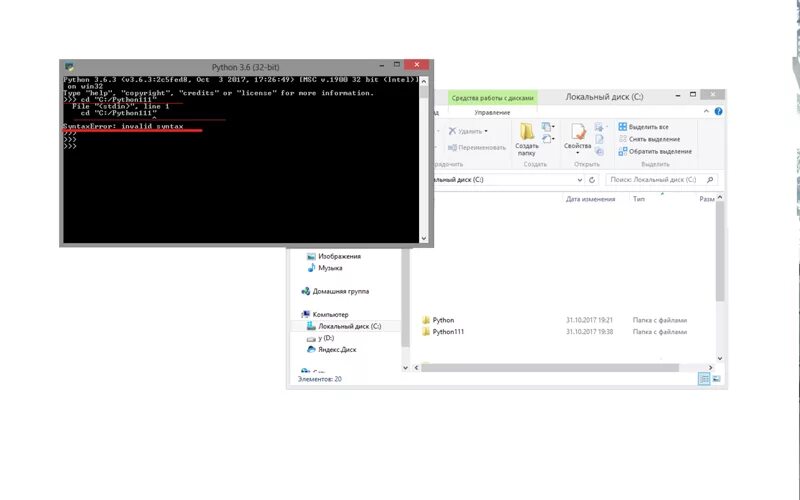Click the SyntaxError: invalid syntax line in console

click(123, 126)
